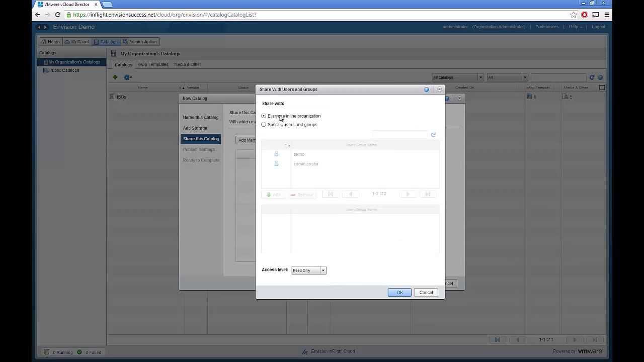Open the All column filter dropdown
This screenshot has width=644, height=362.
click(507, 77)
